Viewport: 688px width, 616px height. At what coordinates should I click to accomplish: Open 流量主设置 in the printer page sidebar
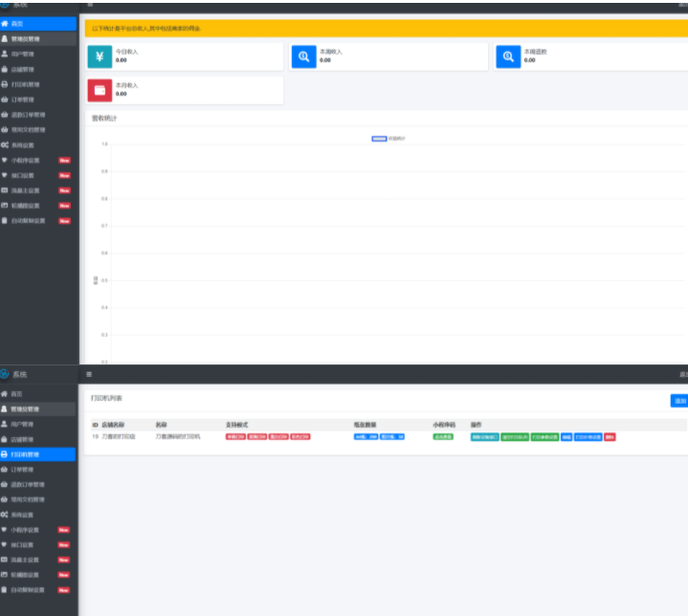point(37,560)
